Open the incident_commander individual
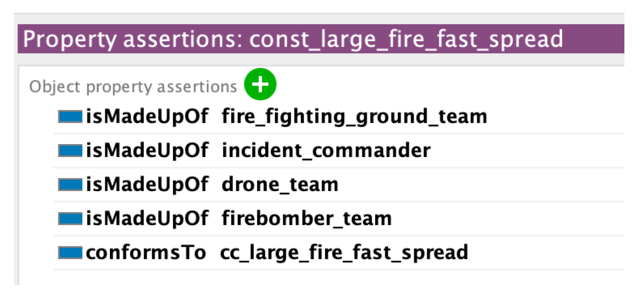 326,151
